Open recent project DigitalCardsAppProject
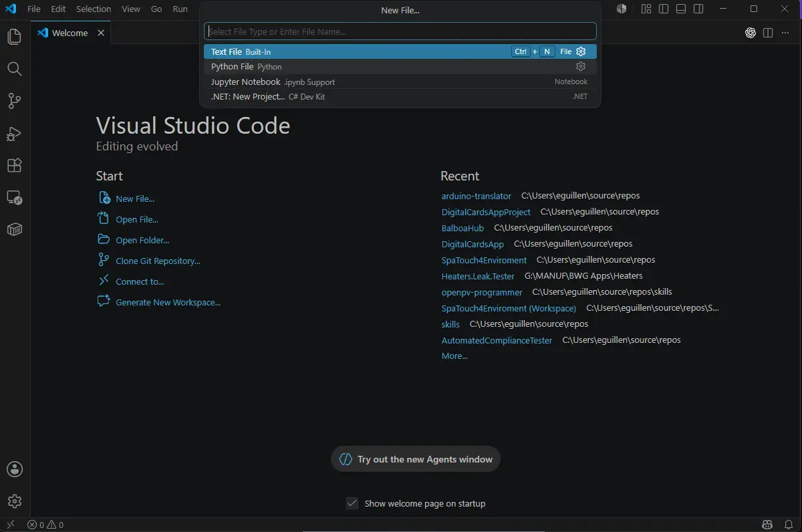 tap(486, 212)
